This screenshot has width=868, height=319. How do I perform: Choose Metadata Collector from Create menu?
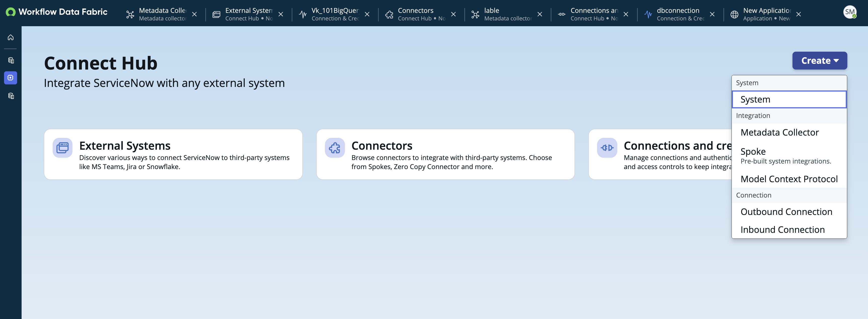pyautogui.click(x=789, y=133)
